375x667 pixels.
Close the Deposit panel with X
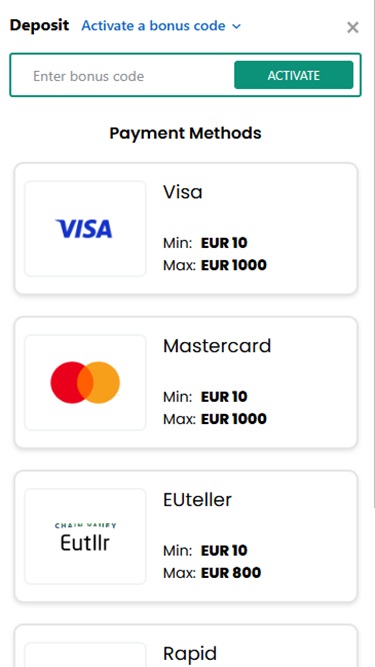(x=352, y=28)
